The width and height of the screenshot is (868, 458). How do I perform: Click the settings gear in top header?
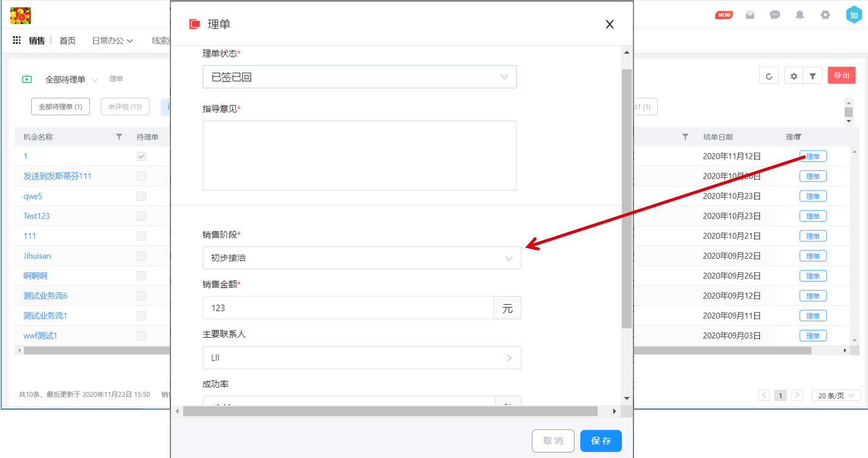[x=825, y=15]
